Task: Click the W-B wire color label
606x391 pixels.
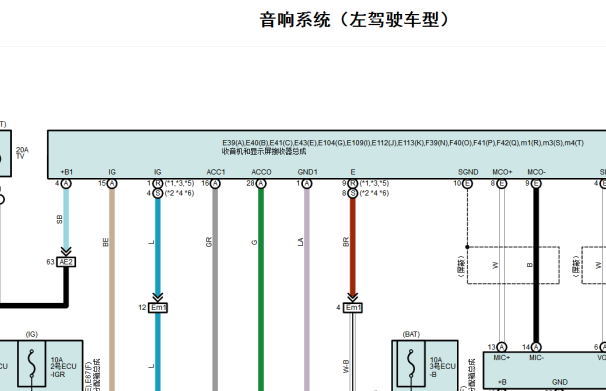Action: (x=346, y=366)
